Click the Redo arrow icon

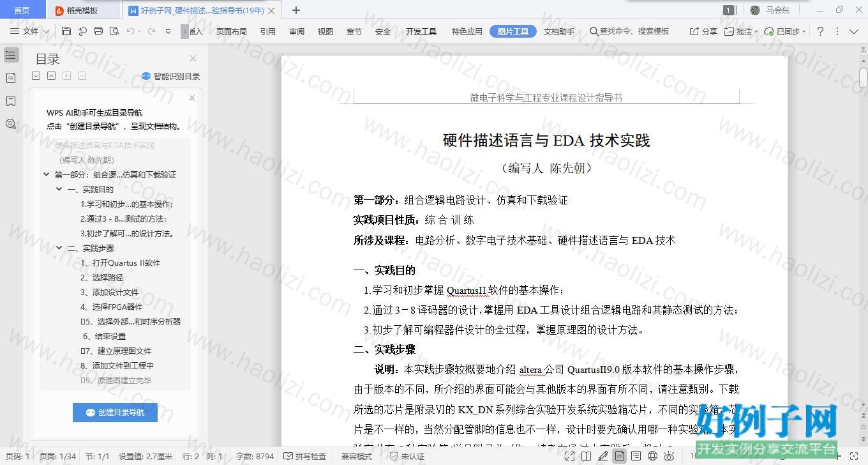[x=152, y=31]
